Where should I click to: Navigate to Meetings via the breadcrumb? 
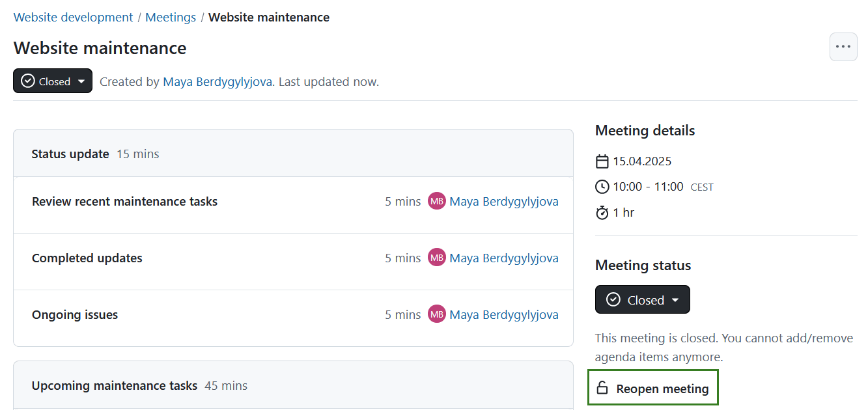click(171, 17)
